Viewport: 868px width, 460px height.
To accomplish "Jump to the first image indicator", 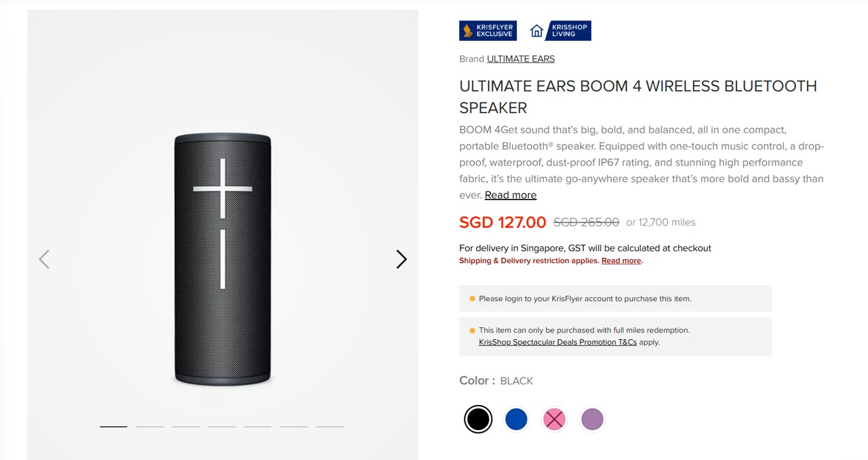I will [x=113, y=427].
